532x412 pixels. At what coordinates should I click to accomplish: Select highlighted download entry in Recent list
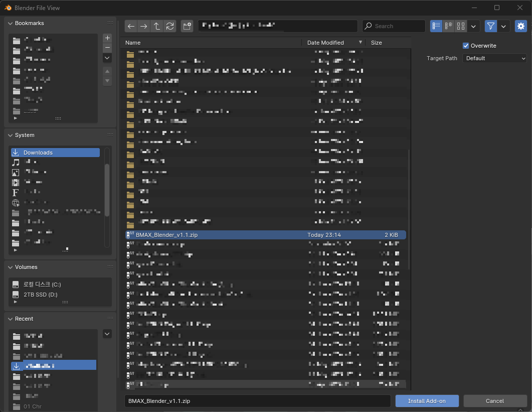coord(54,366)
